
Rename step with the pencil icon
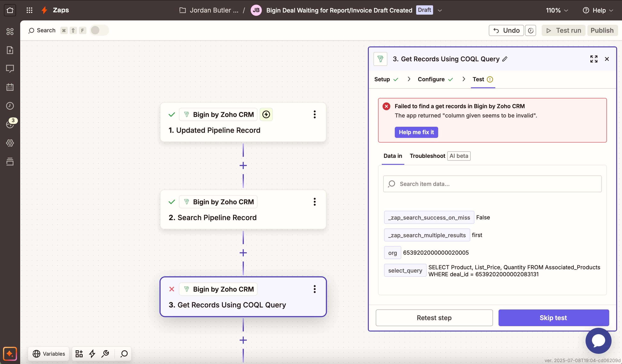click(505, 59)
